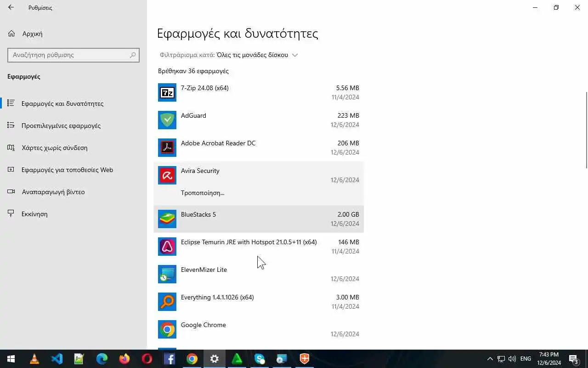Open the notification center icon
The width and height of the screenshot is (588, 368).
tap(574, 359)
